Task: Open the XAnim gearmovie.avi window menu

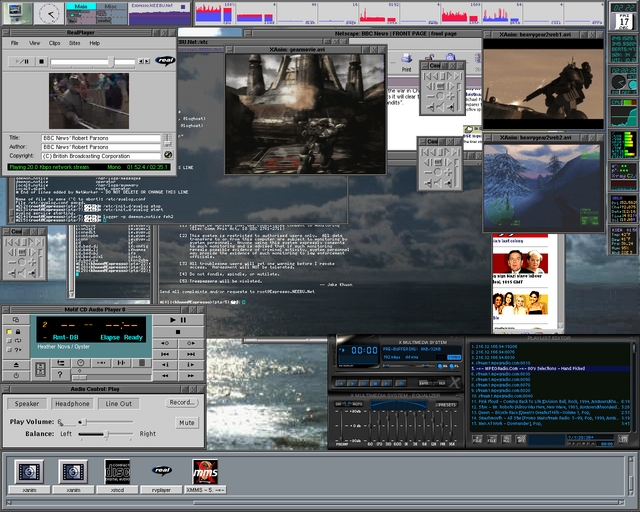Action: pyautogui.click(x=229, y=49)
